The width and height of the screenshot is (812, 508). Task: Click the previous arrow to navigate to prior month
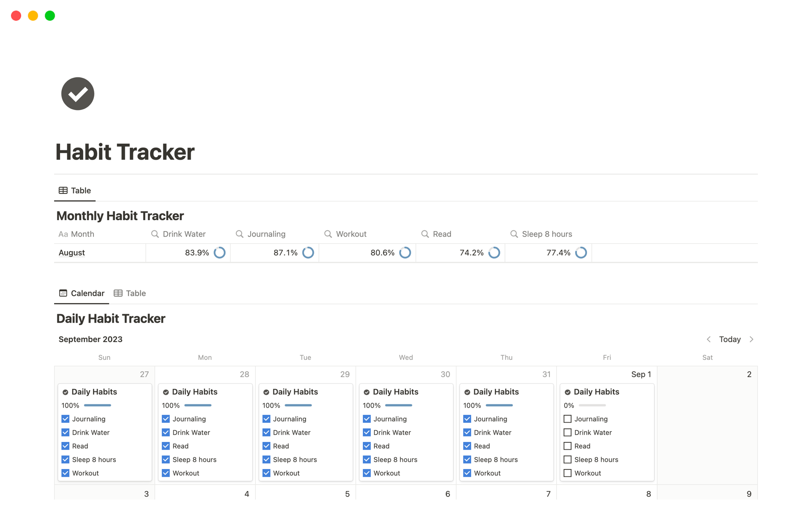[708, 339]
